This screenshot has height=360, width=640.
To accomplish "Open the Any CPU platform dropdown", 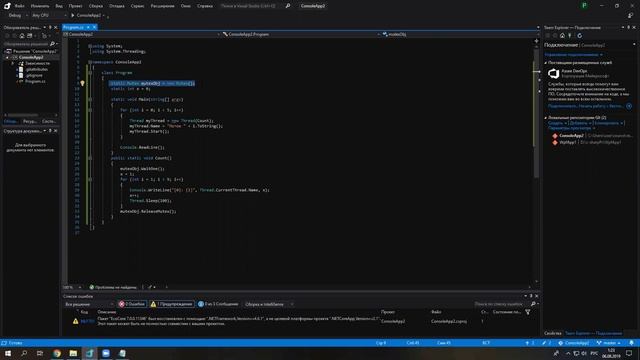I will (48, 16).
